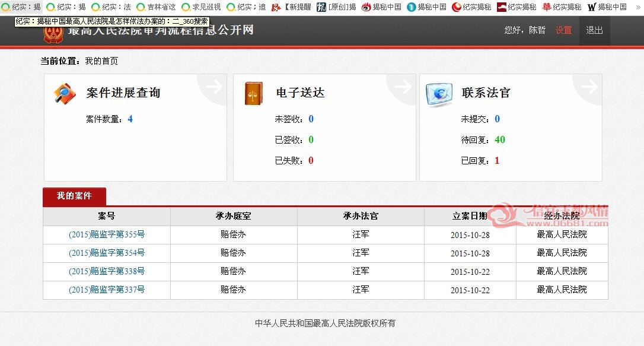Open the 【新提醒 bookmark
This screenshot has height=346, width=644.
click(291, 7)
